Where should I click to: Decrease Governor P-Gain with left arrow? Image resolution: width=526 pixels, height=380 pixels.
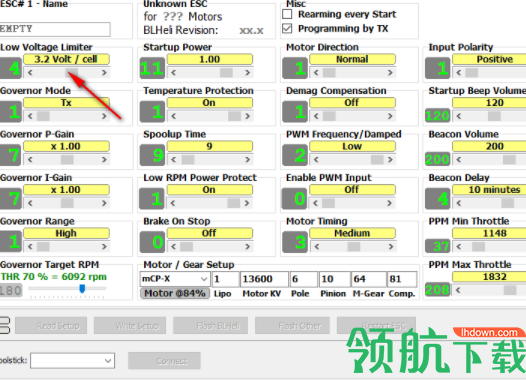30,160
